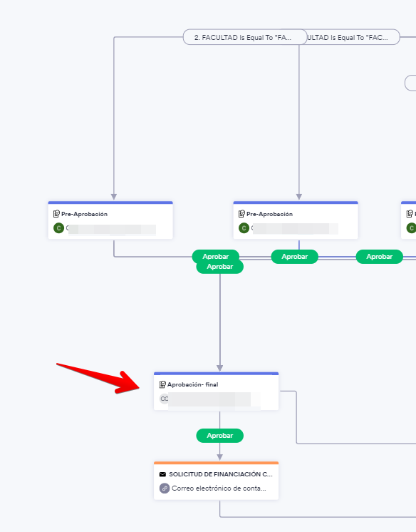Click topmost Aprobar label near left connector
This screenshot has height=532, width=416.
(x=216, y=257)
